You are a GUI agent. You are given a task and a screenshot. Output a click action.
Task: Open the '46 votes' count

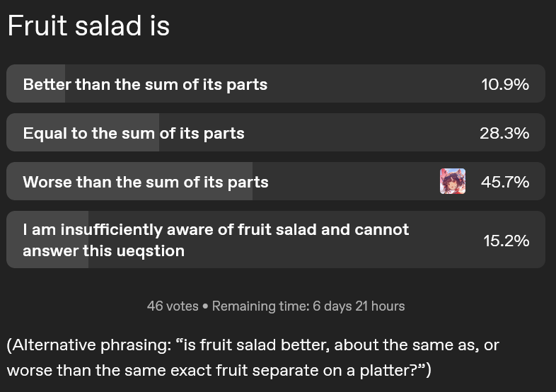tap(173, 306)
